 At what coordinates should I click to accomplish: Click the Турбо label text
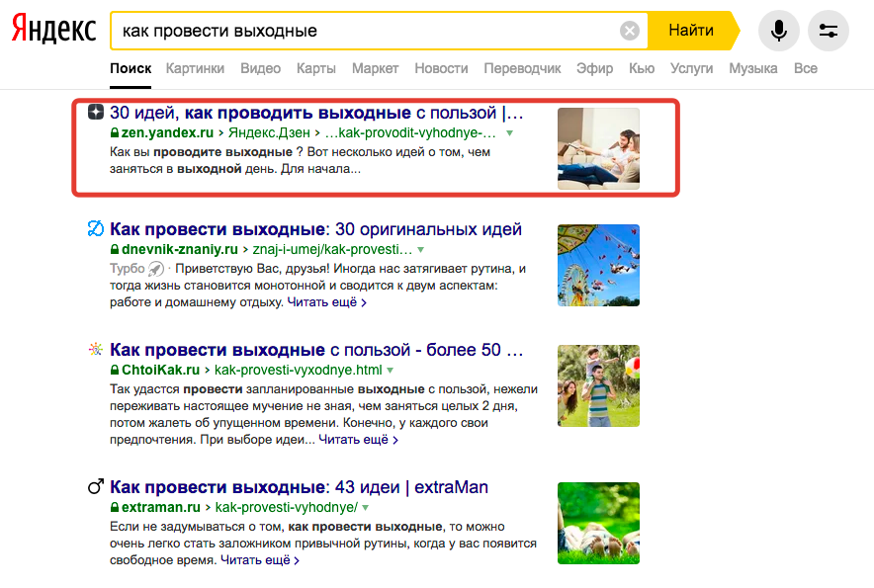click(x=128, y=269)
